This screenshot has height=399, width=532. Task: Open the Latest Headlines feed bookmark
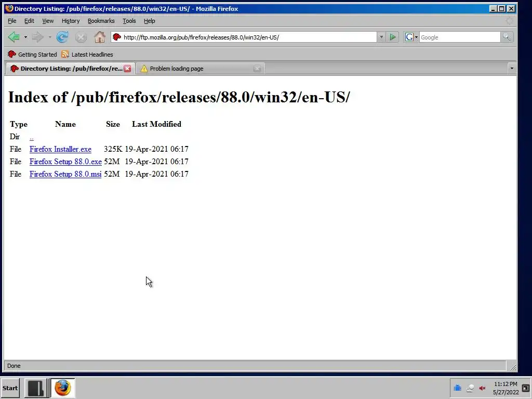pyautogui.click(x=87, y=54)
